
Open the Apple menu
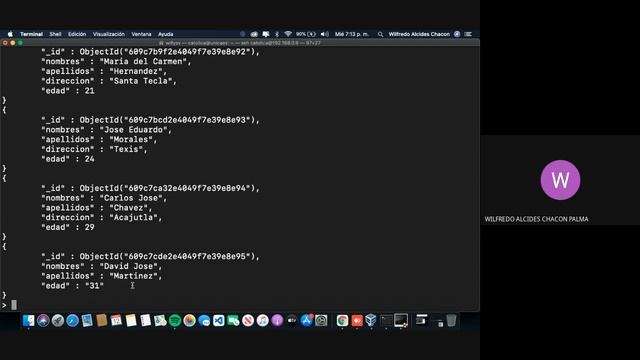10,34
